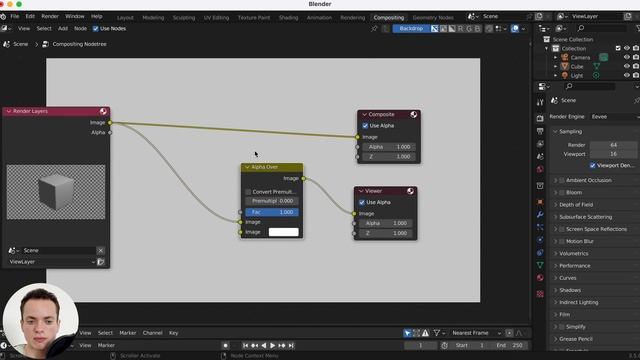Open the dope sheet Channel menu

[x=152, y=333]
